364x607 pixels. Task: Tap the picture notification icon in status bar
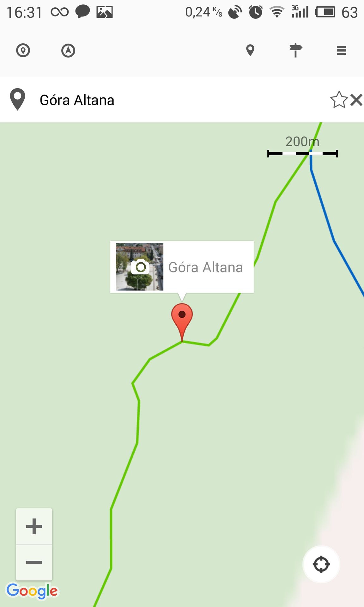105,12
